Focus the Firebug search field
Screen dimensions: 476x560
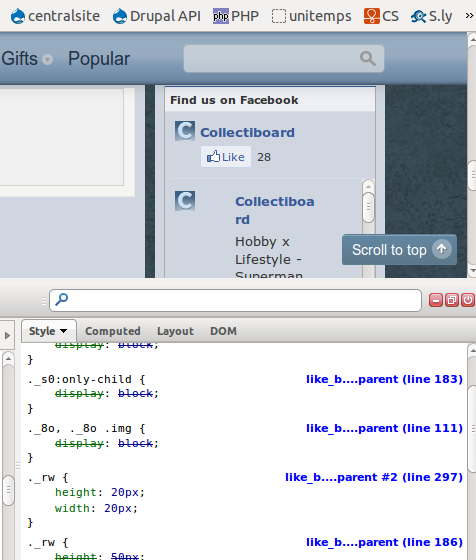tap(235, 300)
